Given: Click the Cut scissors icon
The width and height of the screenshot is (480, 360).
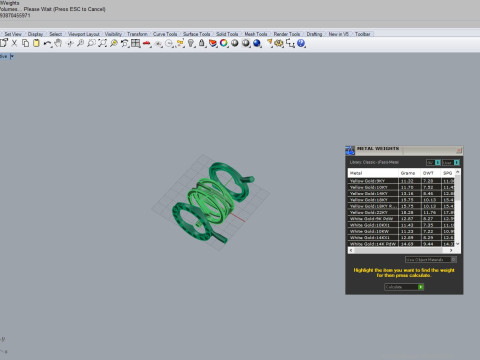Looking at the screenshot, I should tap(14, 43).
